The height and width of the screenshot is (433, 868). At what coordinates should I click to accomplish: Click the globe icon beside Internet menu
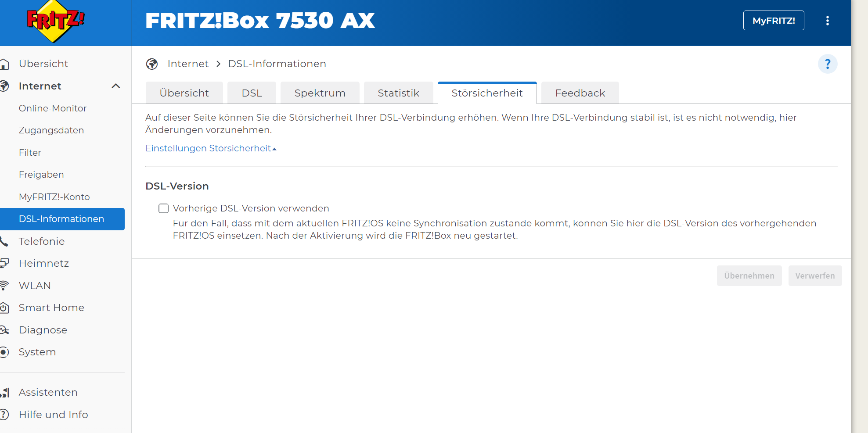[4, 86]
